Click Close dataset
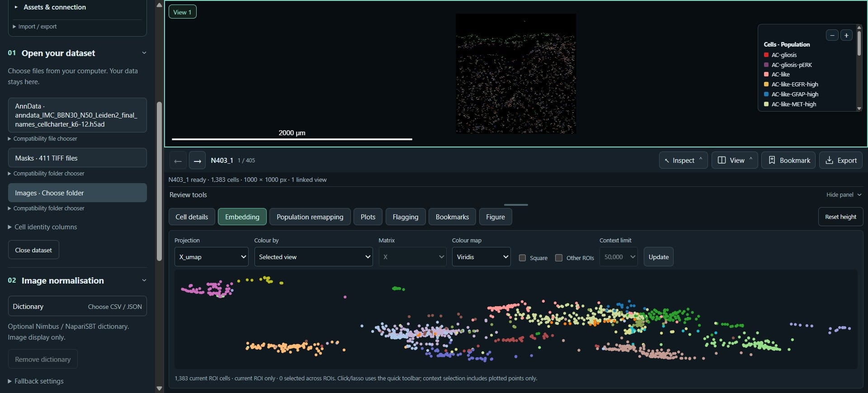Screen dimensions: 868x393 pos(33,250)
